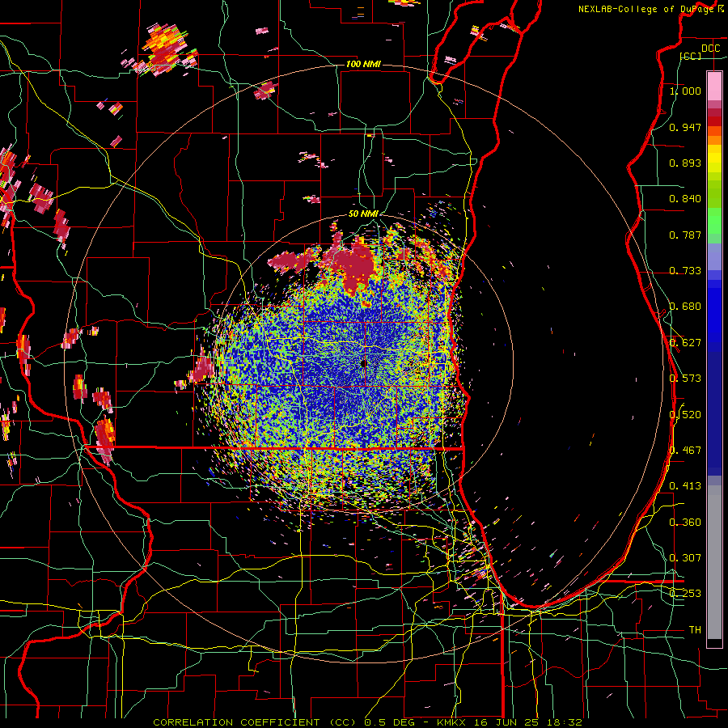The height and width of the screenshot is (728, 728).
Task: Select the 0.253 legend value
Action: click(x=685, y=594)
